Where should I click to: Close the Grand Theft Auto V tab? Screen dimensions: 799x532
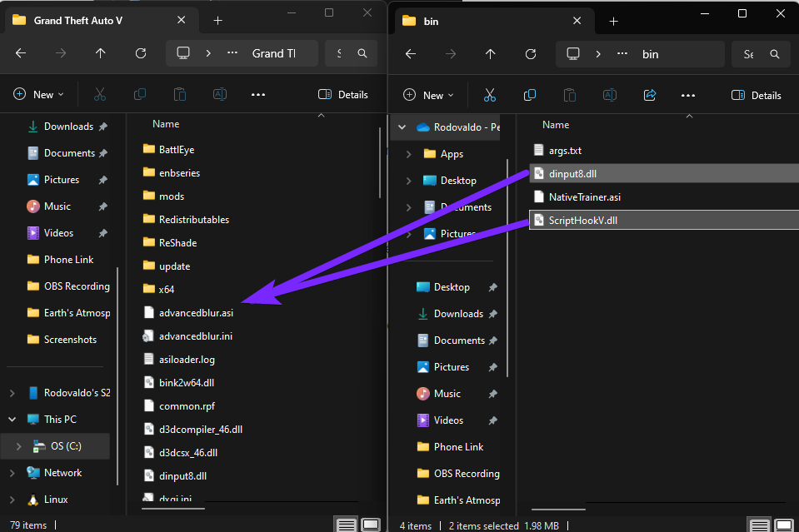pyautogui.click(x=181, y=20)
